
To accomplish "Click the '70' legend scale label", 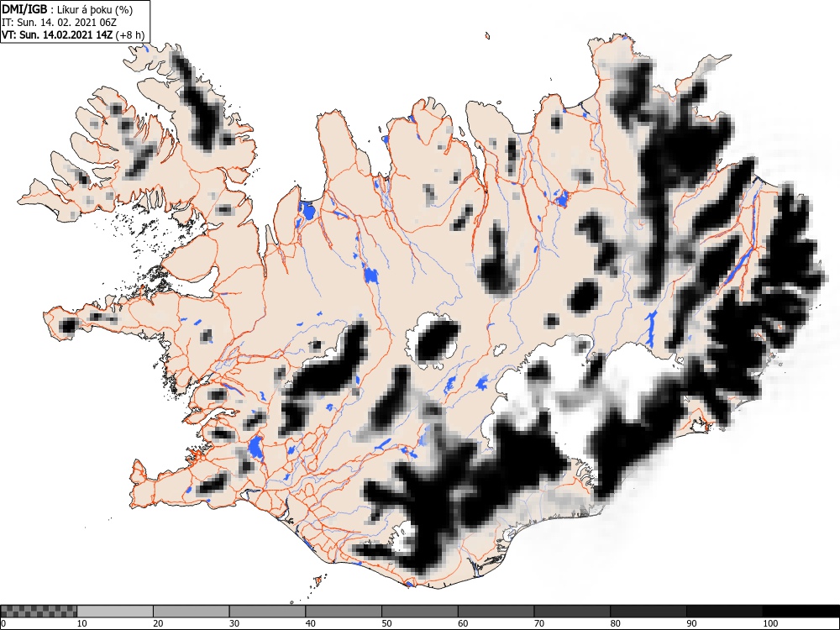I will (539, 623).
